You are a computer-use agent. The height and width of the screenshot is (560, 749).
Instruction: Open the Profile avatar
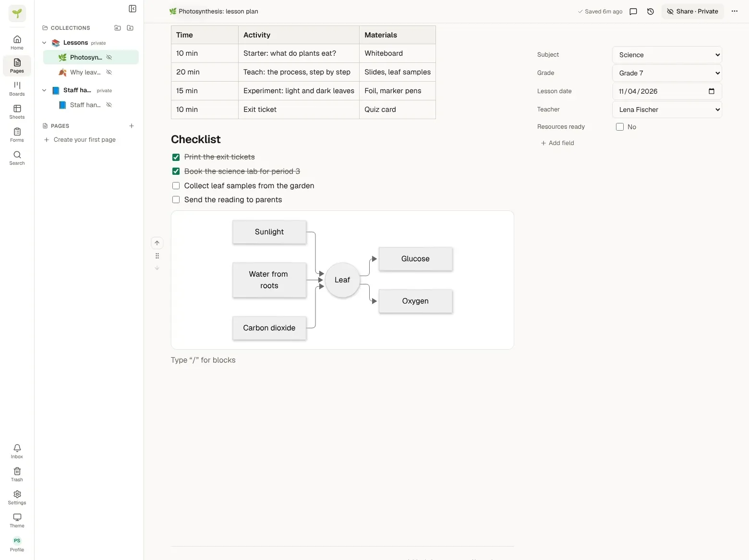tap(17, 544)
